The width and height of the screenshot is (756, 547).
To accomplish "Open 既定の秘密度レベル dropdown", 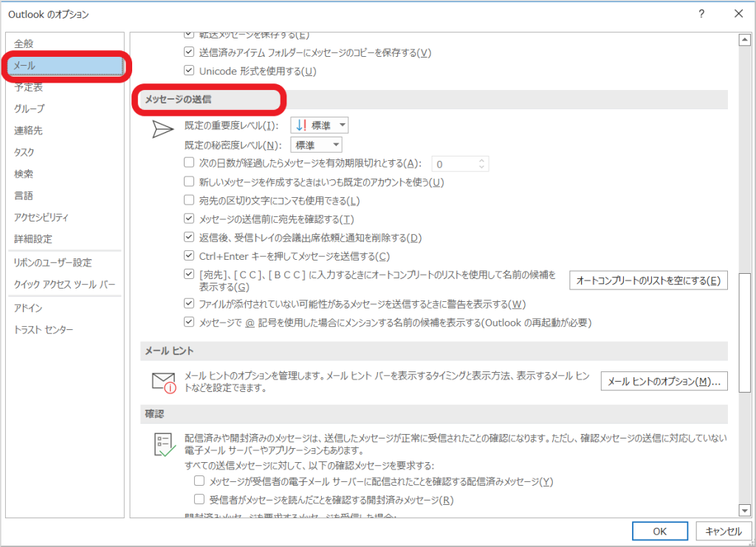I will 316,145.
